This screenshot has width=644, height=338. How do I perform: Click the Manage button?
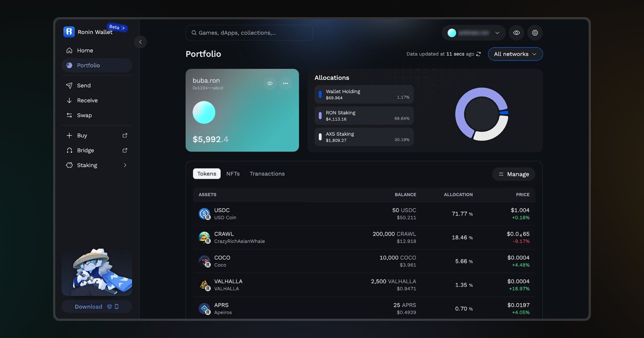(x=514, y=174)
